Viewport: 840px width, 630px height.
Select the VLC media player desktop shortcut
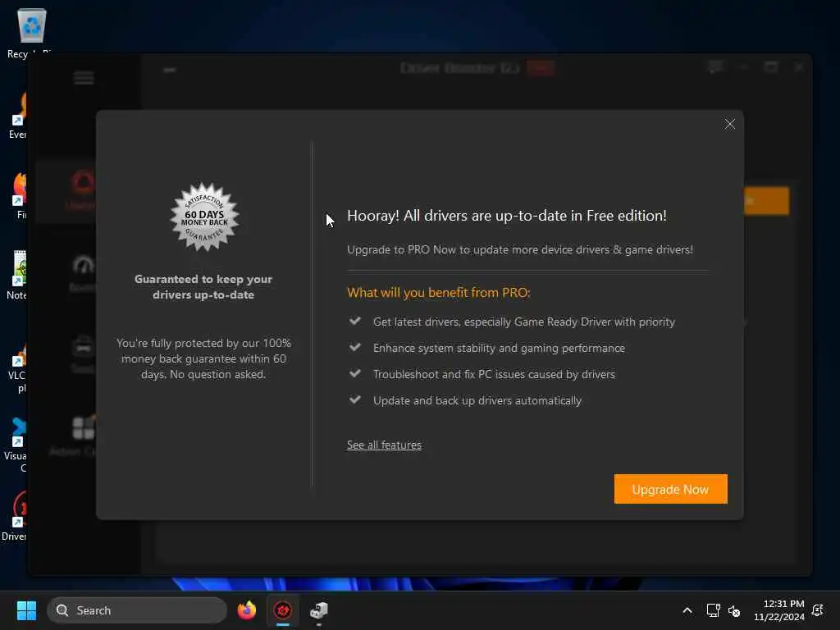tap(16, 368)
